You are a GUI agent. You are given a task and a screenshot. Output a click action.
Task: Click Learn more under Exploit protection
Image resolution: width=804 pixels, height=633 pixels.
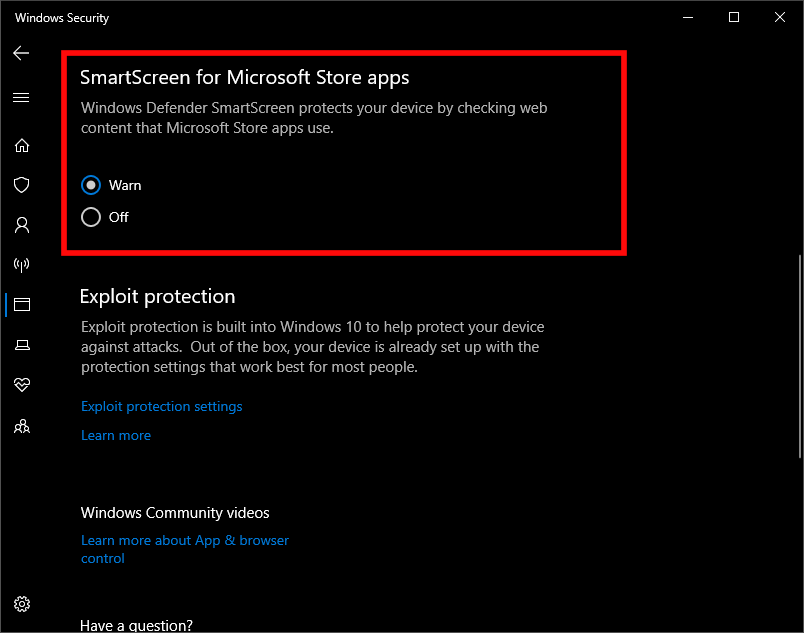click(116, 435)
